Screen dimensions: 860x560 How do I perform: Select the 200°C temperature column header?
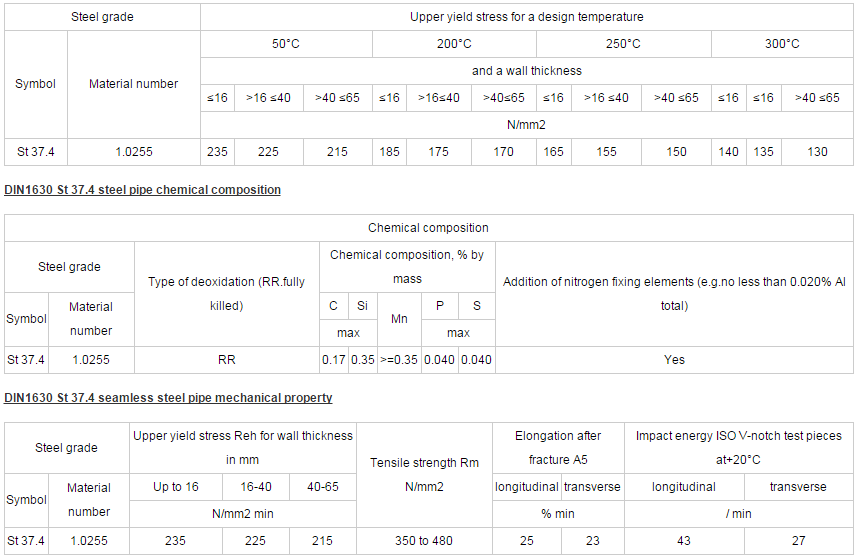pyautogui.click(x=454, y=44)
